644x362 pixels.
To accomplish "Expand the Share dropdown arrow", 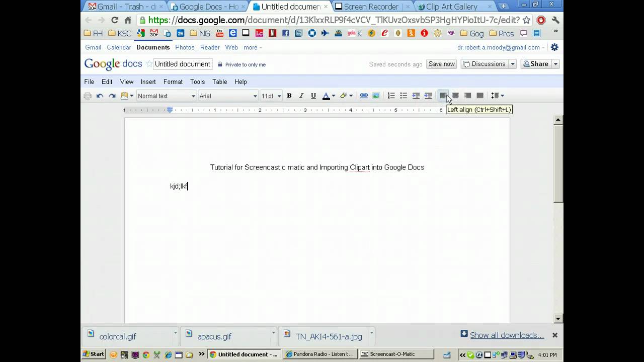I will tap(555, 64).
